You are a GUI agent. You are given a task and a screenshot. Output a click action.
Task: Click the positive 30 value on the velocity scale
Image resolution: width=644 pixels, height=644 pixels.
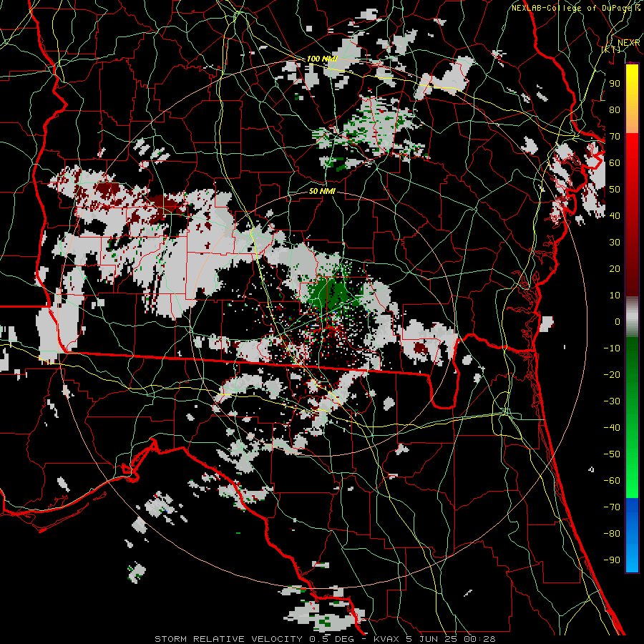tap(615, 243)
